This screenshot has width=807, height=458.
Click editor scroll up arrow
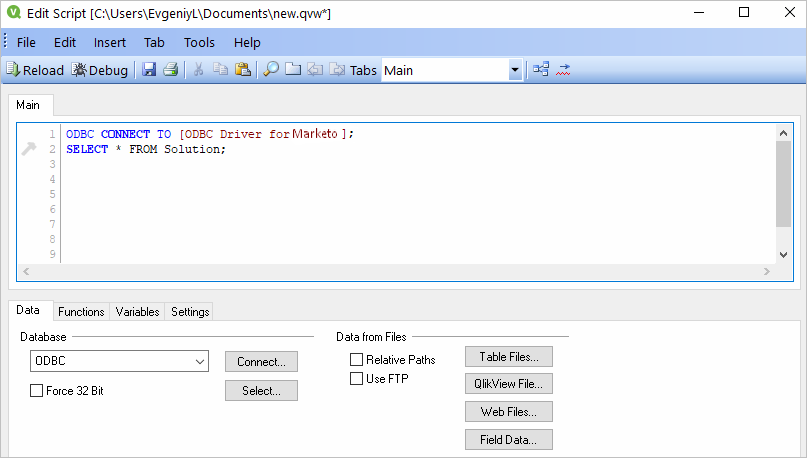[783, 133]
